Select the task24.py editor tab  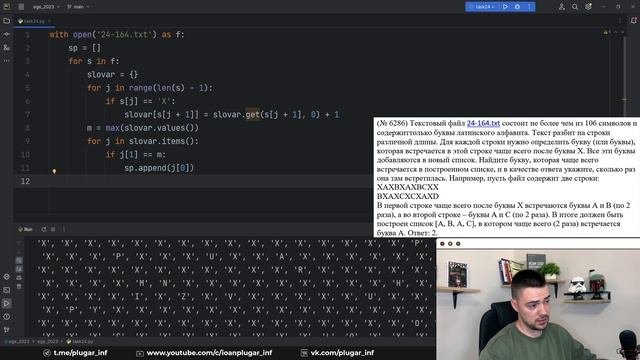point(33,21)
